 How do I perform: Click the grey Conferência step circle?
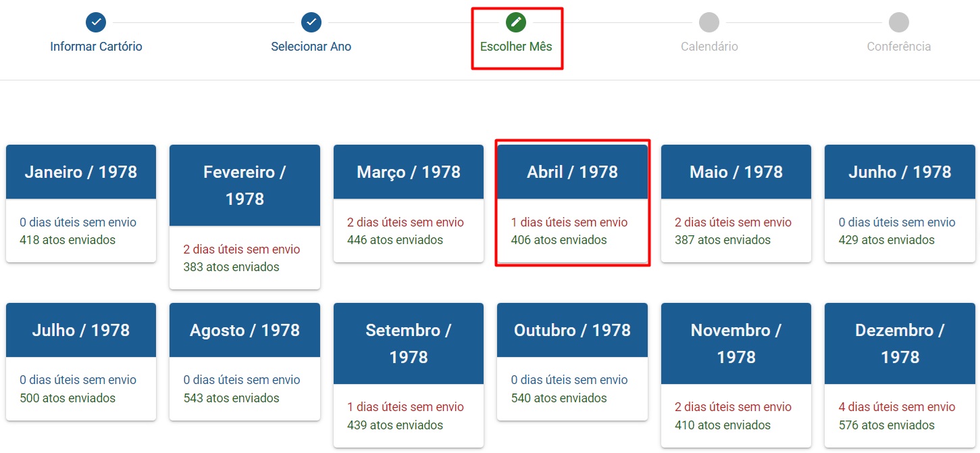pos(899,22)
